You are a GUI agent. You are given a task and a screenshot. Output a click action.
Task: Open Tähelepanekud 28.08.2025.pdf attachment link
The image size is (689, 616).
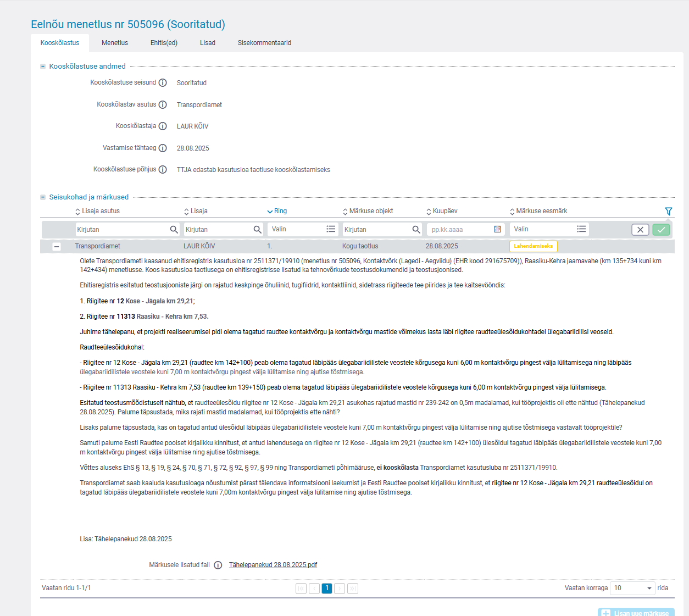(x=273, y=565)
